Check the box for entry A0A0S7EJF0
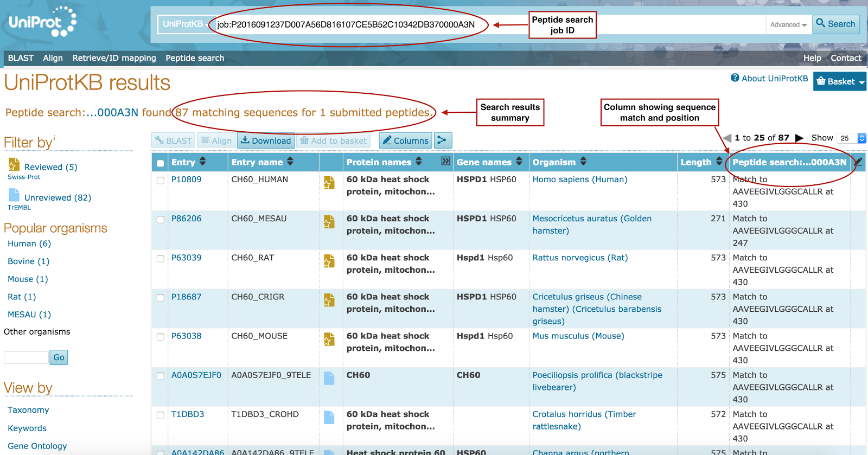The height and width of the screenshot is (455, 868). coord(161,376)
